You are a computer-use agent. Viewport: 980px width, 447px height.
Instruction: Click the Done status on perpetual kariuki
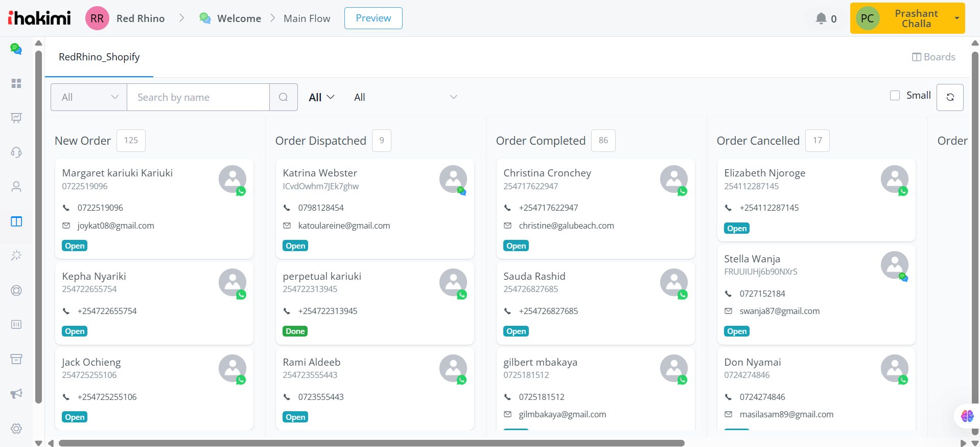[295, 331]
